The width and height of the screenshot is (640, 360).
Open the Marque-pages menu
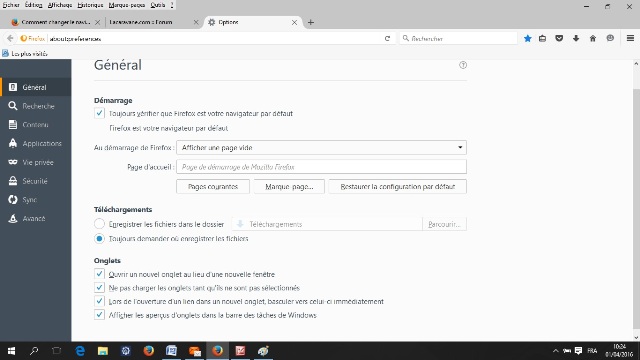(x=127, y=5)
